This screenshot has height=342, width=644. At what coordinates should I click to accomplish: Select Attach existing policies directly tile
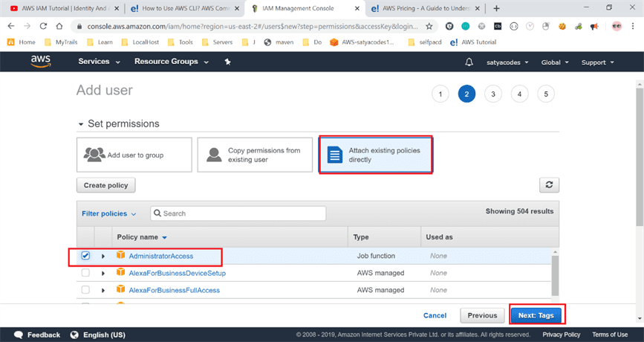pyautogui.click(x=376, y=155)
